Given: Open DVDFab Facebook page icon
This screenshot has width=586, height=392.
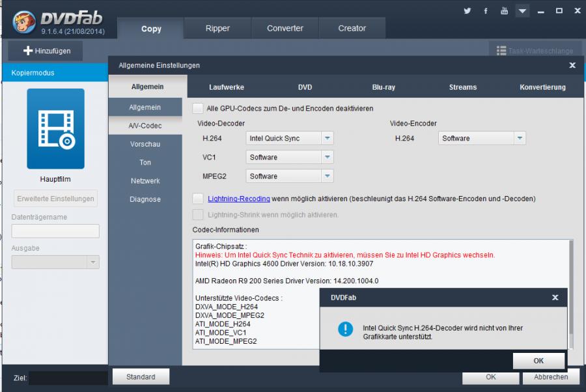Looking at the screenshot, I should [x=486, y=11].
